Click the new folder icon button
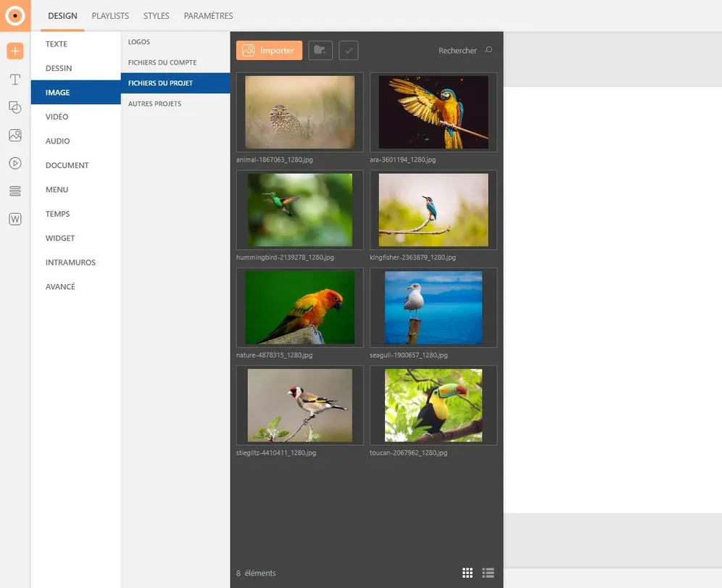 [x=320, y=50]
